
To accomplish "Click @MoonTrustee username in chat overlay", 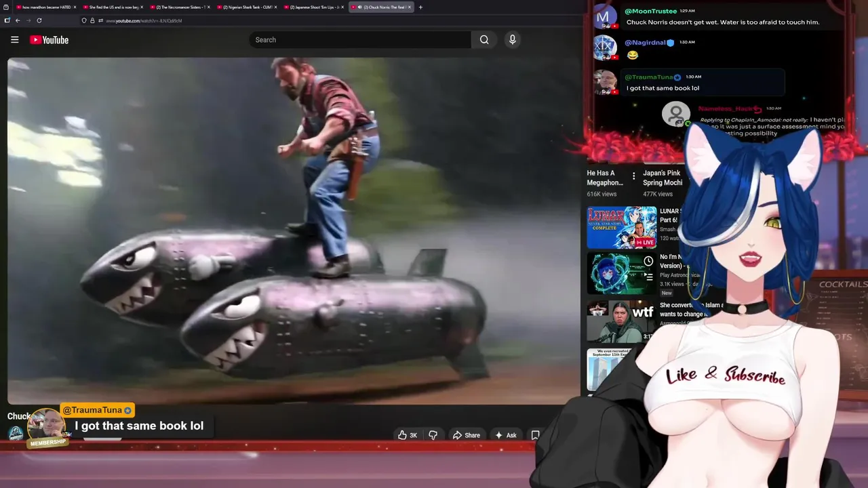I will (650, 11).
